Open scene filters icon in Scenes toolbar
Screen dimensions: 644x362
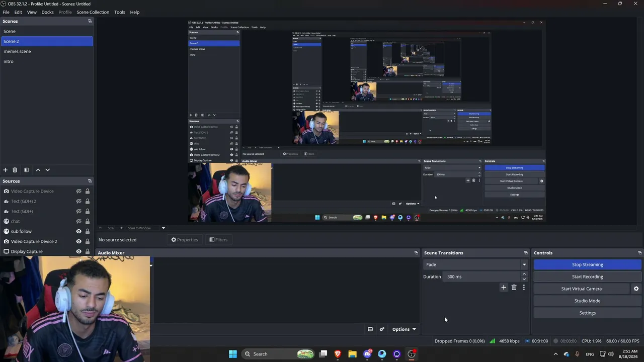(x=26, y=170)
